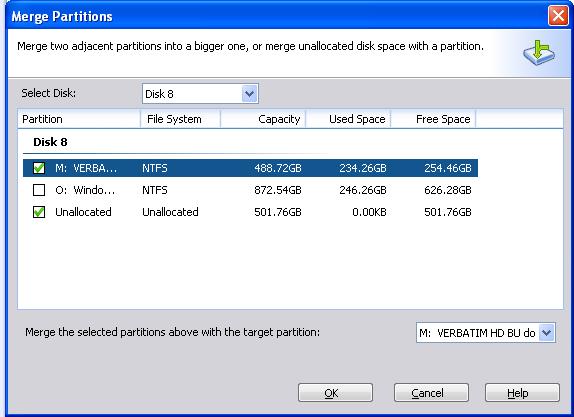The image size is (574, 417).
Task: Uncheck the Unallocated space checkbox
Action: [39, 212]
